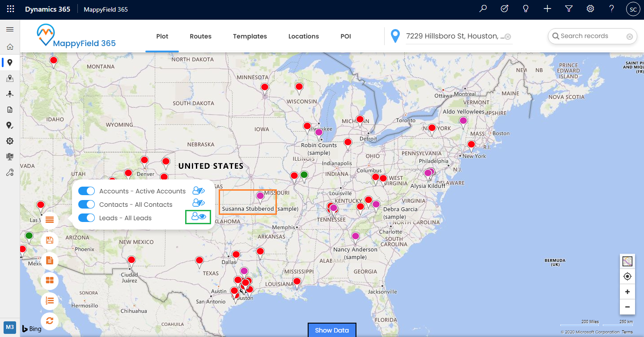This screenshot has width=644, height=337.
Task: Clear the Search records box
Action: pos(630,37)
